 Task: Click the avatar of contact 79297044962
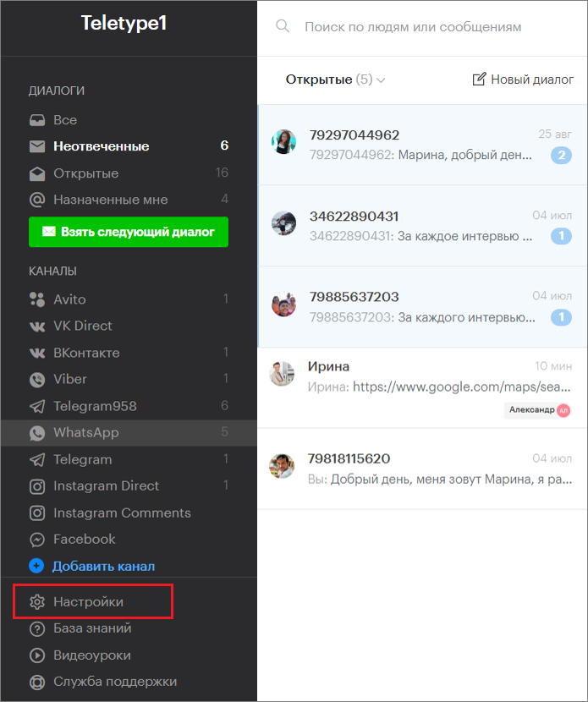click(284, 141)
